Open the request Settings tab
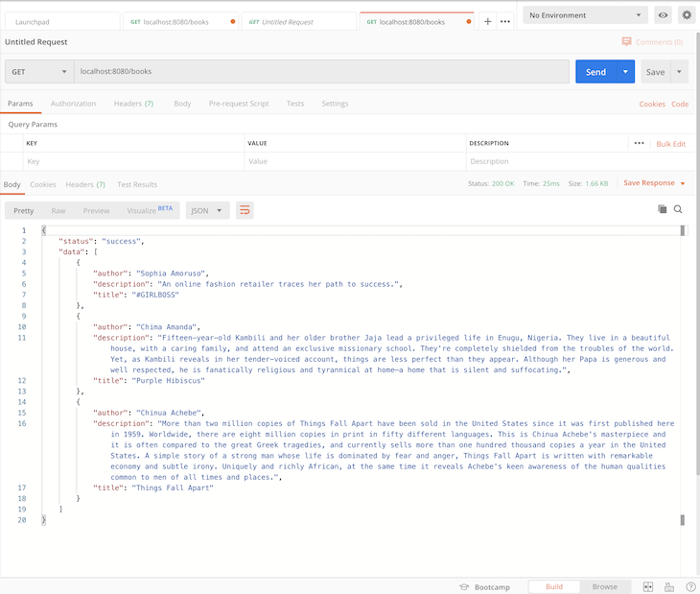Image resolution: width=700 pixels, height=594 pixels. [x=335, y=104]
